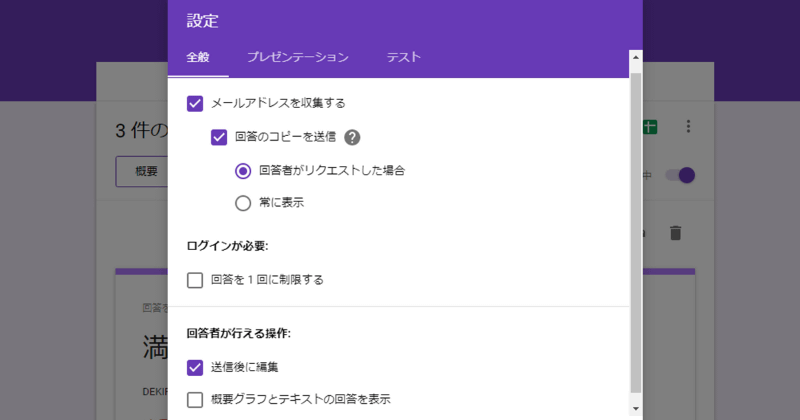Uncheck メールアドレスを収集する checkbox
Viewport: 800px width, 420px height.
(x=195, y=103)
